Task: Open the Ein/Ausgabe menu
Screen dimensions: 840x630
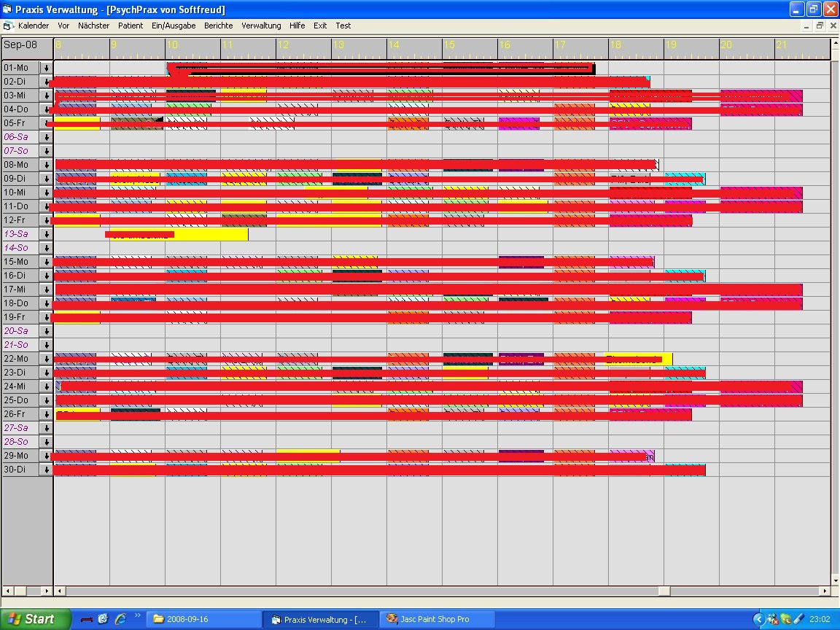Action: (174, 26)
